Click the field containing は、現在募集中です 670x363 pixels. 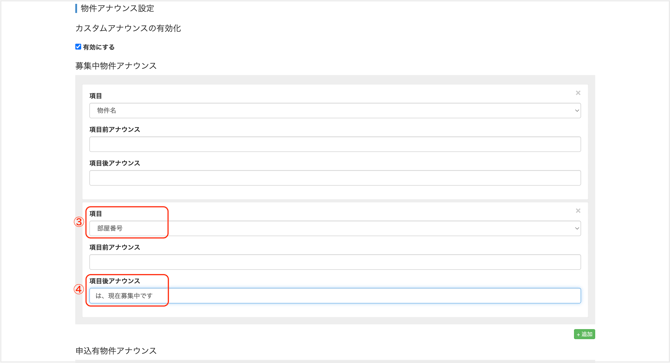(x=335, y=296)
